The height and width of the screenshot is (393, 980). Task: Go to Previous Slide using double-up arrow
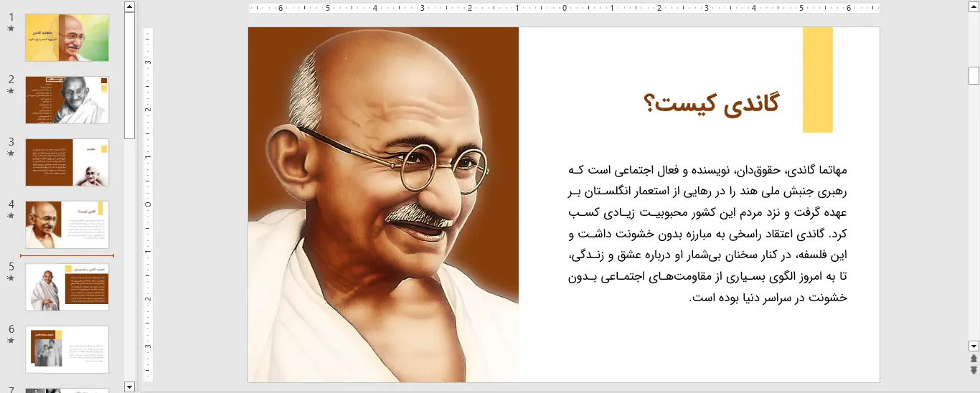pyautogui.click(x=974, y=358)
